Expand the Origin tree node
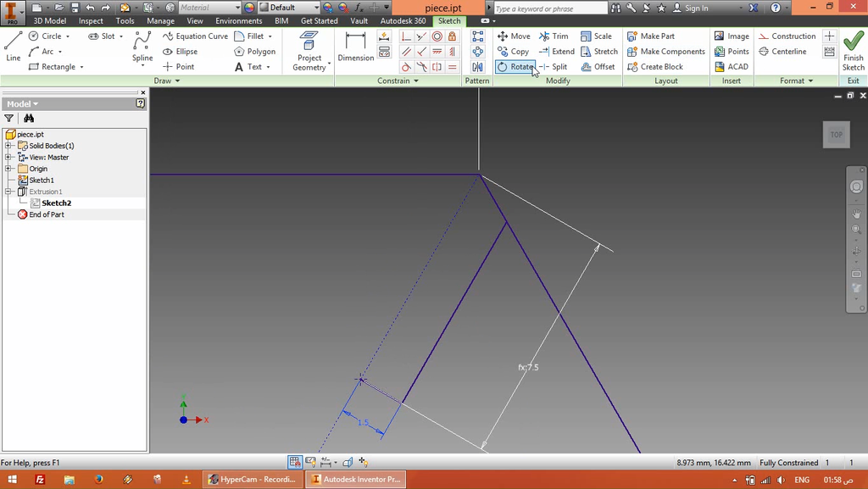 click(8, 169)
